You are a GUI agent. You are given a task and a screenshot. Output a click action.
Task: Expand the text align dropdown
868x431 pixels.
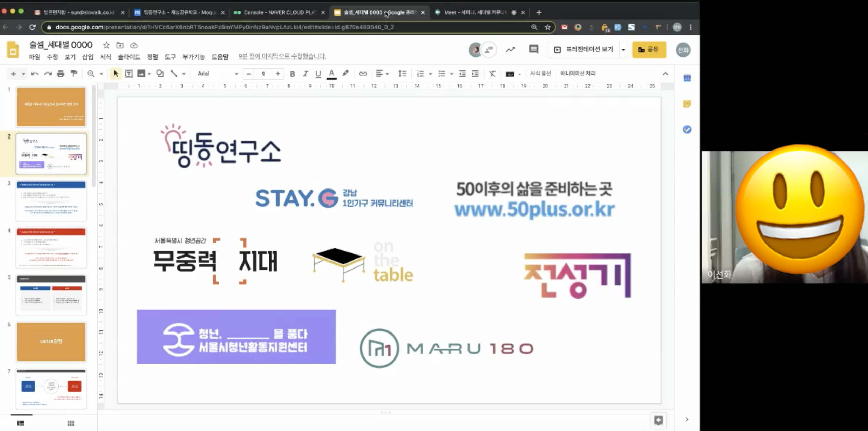(x=382, y=74)
